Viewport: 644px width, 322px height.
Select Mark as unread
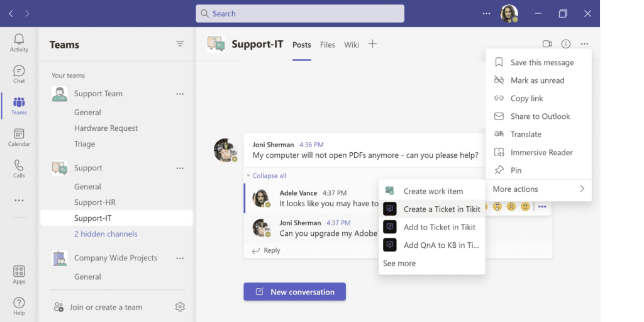point(538,80)
